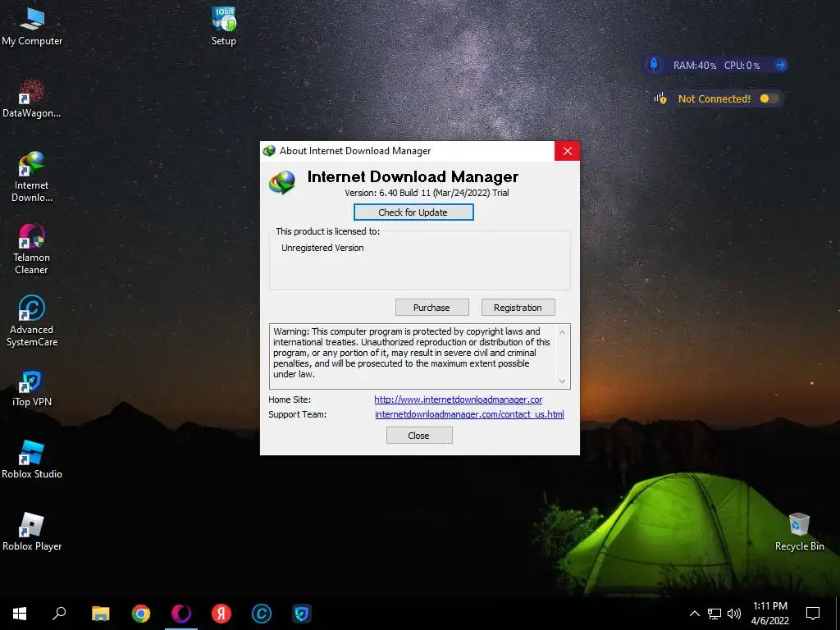Click the Registration button
The height and width of the screenshot is (630, 840).
click(518, 308)
